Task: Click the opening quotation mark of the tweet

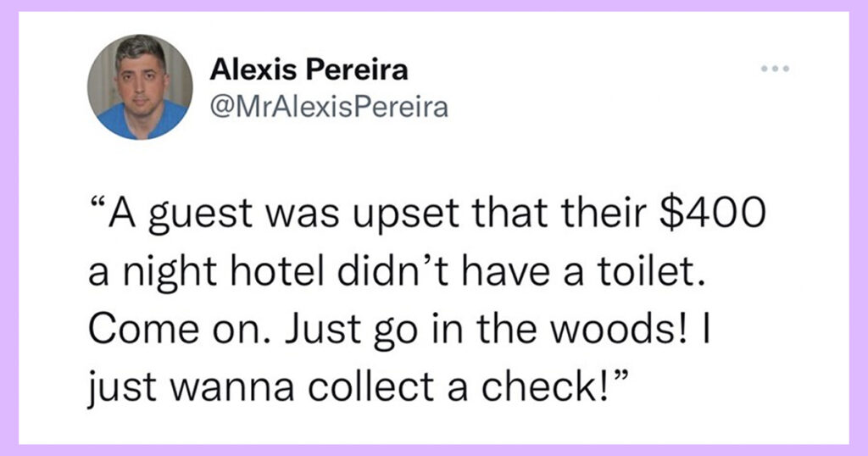Action: [x=97, y=203]
